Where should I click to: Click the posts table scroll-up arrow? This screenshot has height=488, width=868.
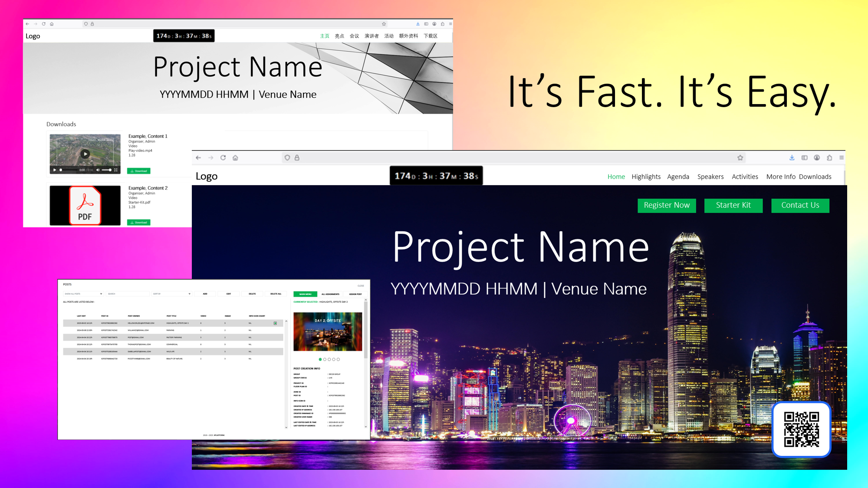click(286, 321)
